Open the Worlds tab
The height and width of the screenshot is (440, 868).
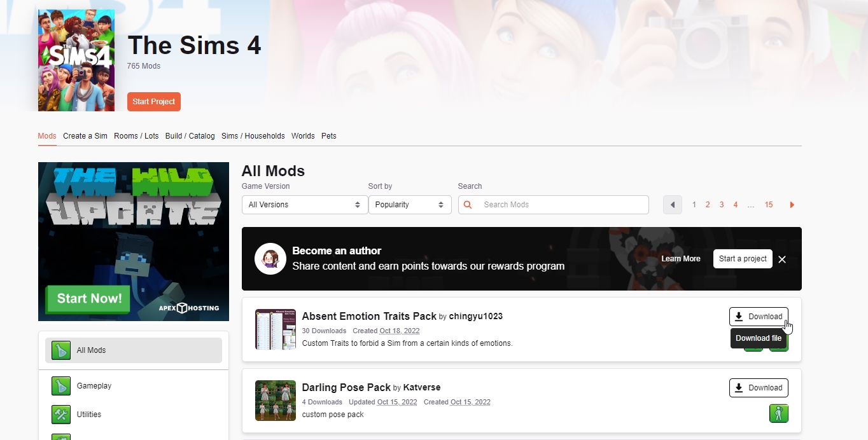303,136
